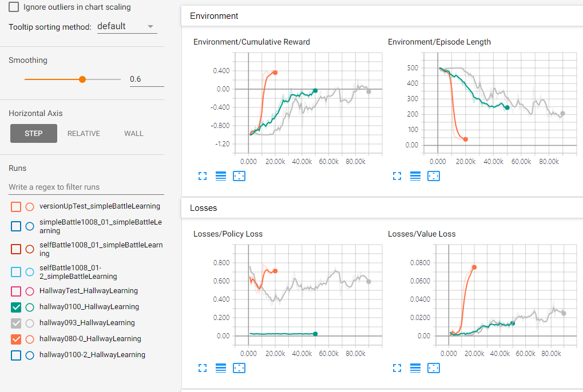Click the Environment/Cumulative Reward chart title
The image size is (583, 392).
point(251,42)
